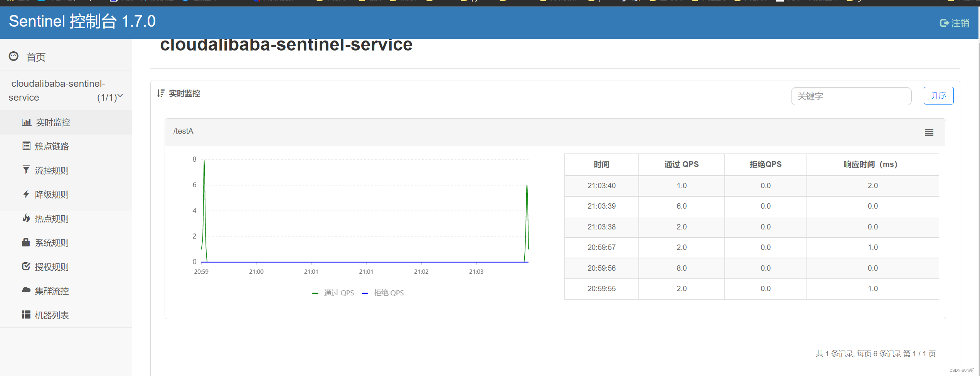Click the 21:03 label on the chart axis
980x376 pixels.
pos(476,271)
